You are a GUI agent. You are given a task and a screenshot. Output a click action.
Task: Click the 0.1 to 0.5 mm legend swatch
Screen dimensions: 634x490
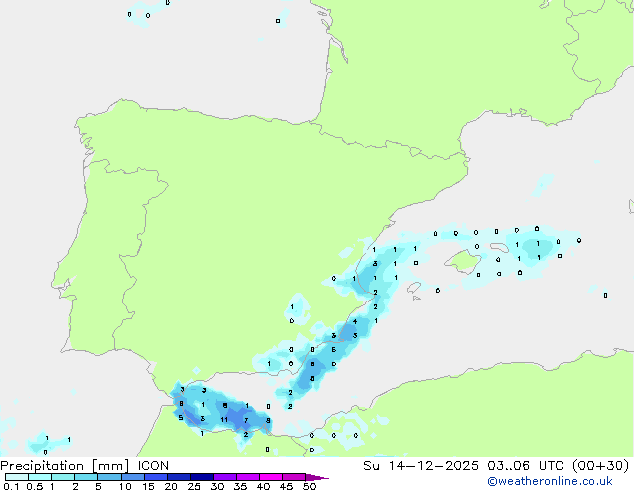17,477
